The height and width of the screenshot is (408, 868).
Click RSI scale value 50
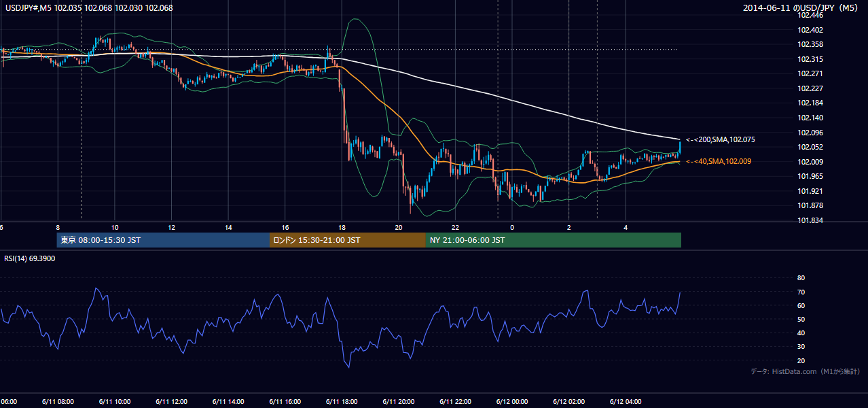pyautogui.click(x=801, y=319)
